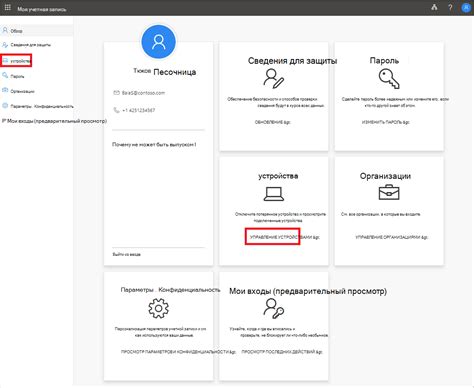Click the password key icon in sidebar
The width and height of the screenshot is (474, 388).
coord(5,76)
